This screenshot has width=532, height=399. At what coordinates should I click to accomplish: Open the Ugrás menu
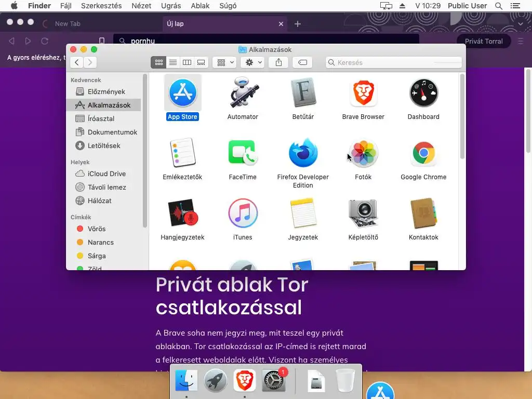point(171,6)
